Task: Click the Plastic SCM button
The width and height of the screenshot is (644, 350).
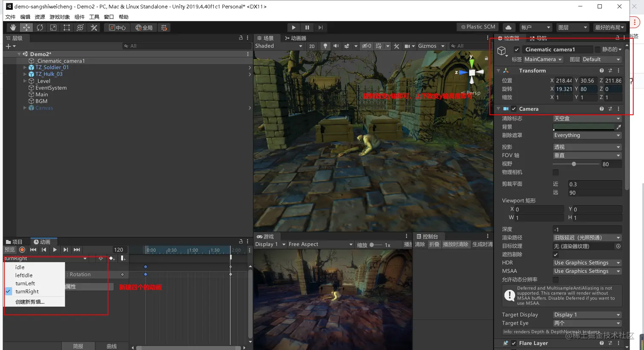Action: click(477, 27)
